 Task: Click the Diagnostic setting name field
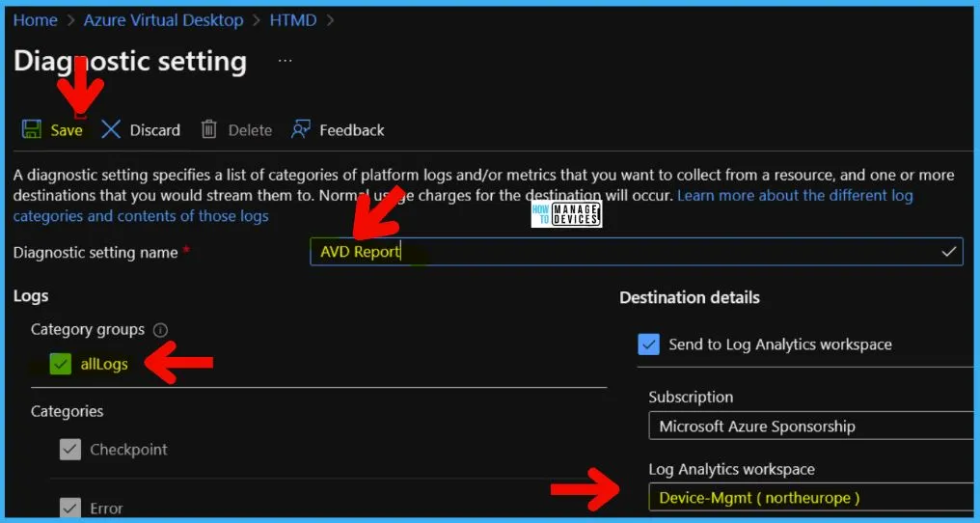(x=637, y=252)
